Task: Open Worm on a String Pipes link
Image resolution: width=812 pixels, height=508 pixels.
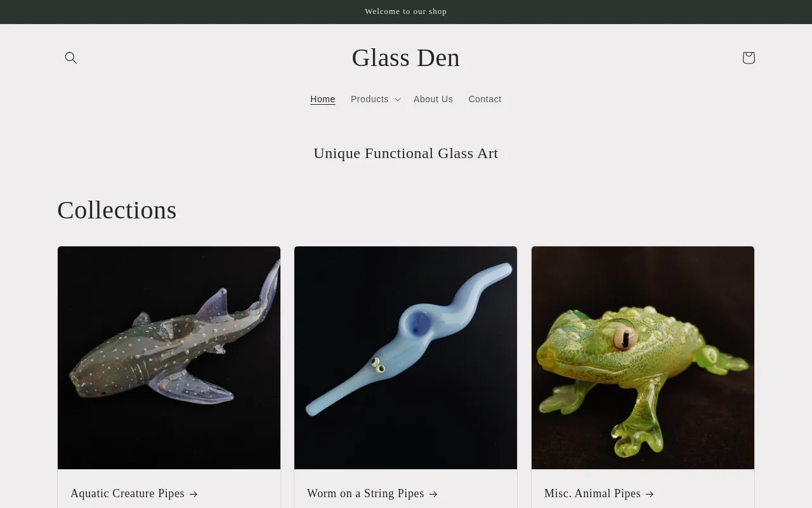Action: pyautogui.click(x=365, y=493)
